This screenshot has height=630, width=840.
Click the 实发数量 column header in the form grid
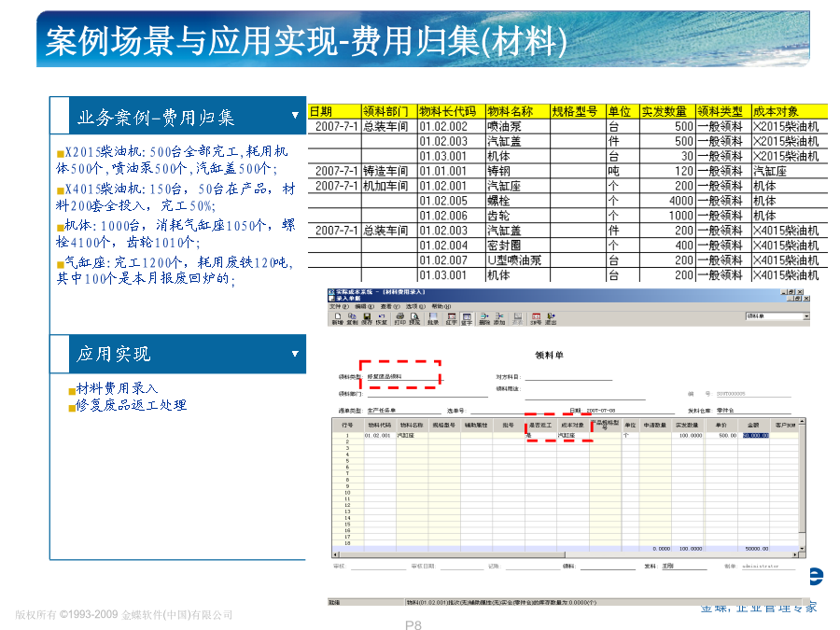687,425
